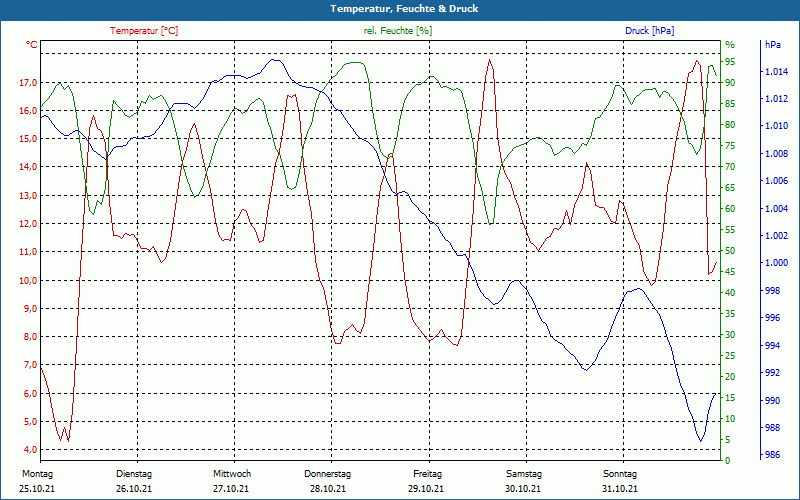Viewport: 800px width, 500px height.
Task: Click the '85' humidity axis value
Action: pos(730,104)
